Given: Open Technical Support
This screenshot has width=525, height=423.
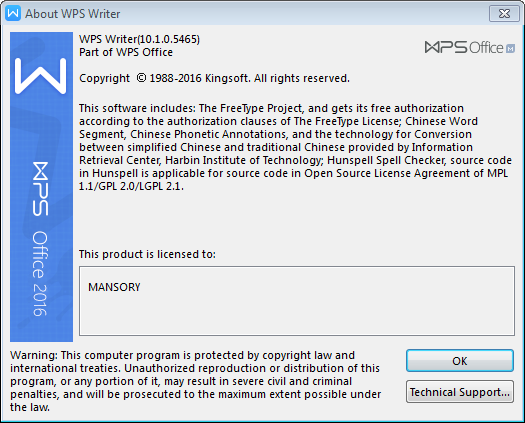Looking at the screenshot, I should coord(460,392).
